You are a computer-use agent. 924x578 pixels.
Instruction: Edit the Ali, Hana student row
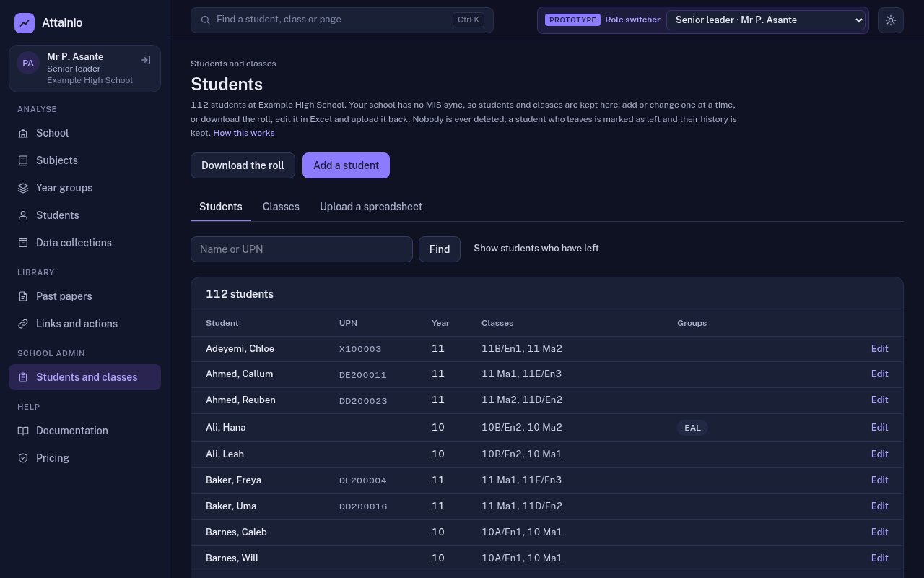(x=879, y=427)
